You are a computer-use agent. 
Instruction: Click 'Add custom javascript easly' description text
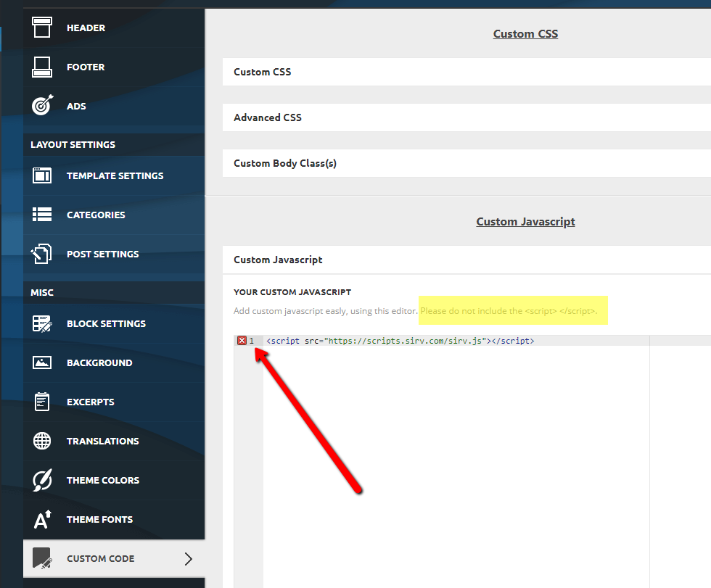pyautogui.click(x=326, y=311)
